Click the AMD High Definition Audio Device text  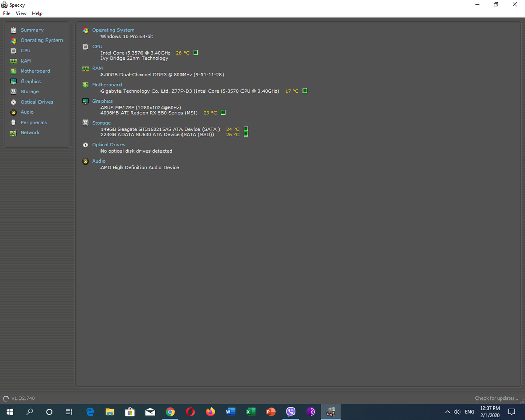pyautogui.click(x=140, y=168)
